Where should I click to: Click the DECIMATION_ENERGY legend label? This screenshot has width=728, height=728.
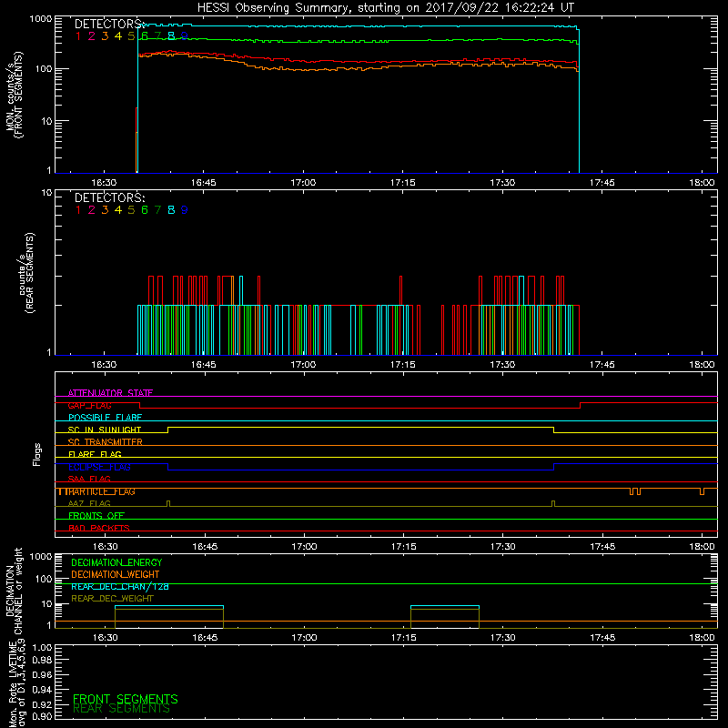point(116,562)
